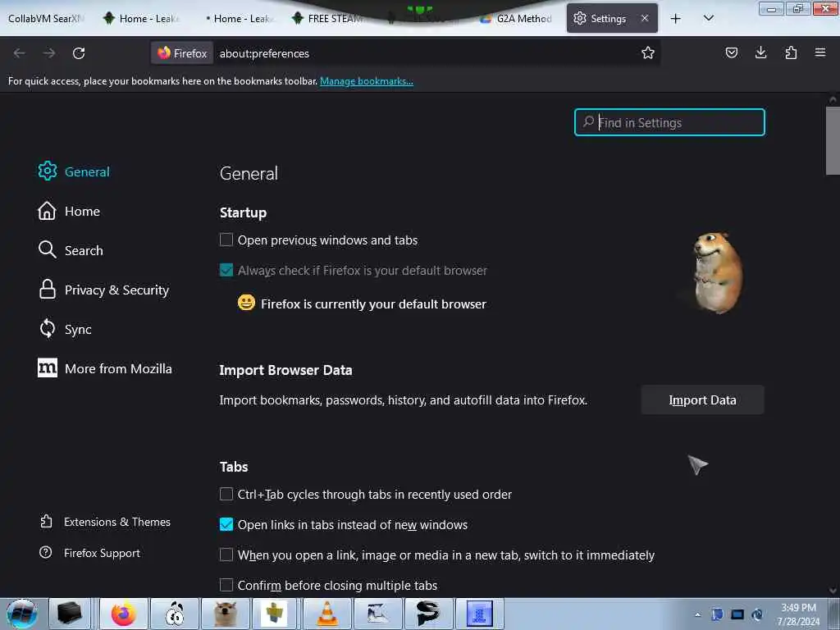Click the settings page scrollbar thumb
Screen dimensions: 840x630
tap(833, 140)
